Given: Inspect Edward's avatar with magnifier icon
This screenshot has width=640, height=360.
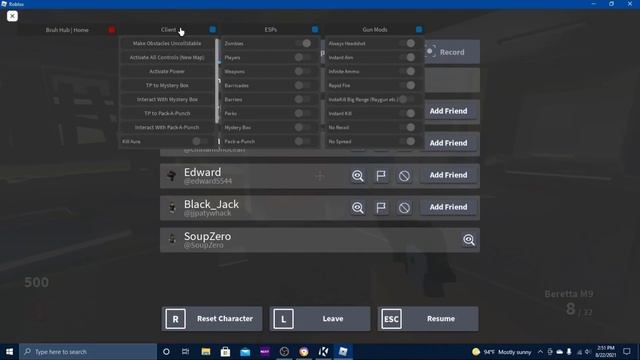Looking at the screenshot, I should 358,176.
